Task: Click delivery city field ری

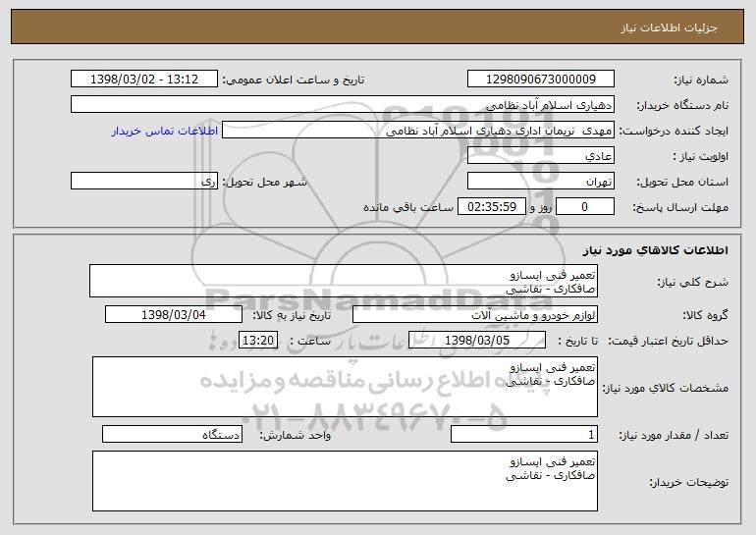Action: click(x=144, y=182)
